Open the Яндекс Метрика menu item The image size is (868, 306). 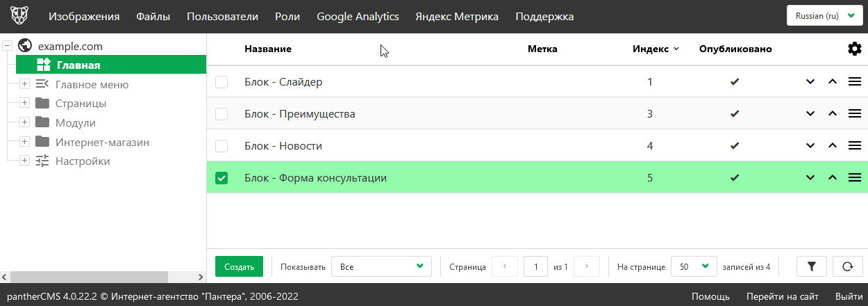pyautogui.click(x=456, y=17)
